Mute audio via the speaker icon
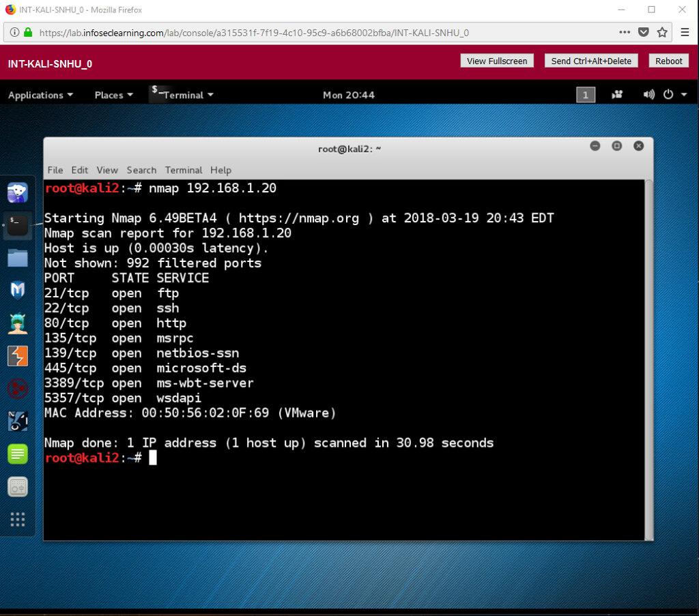 click(x=648, y=94)
